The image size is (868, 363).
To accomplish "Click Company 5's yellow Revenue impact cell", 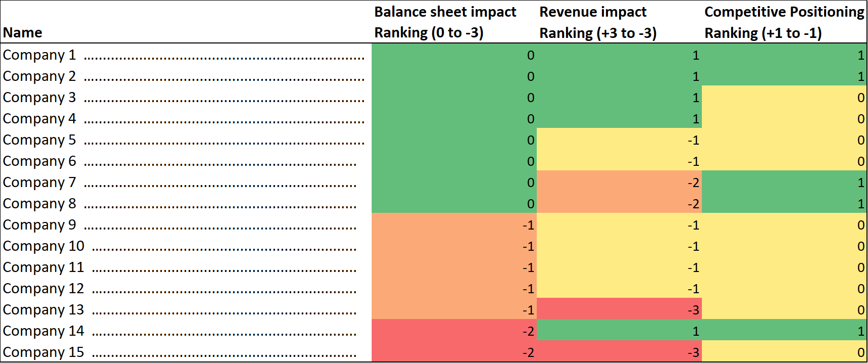I will point(619,140).
